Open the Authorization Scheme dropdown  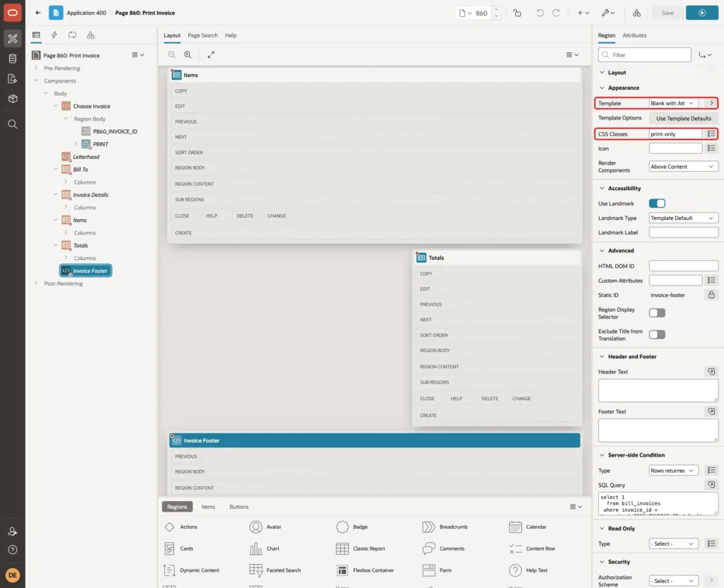click(x=673, y=581)
